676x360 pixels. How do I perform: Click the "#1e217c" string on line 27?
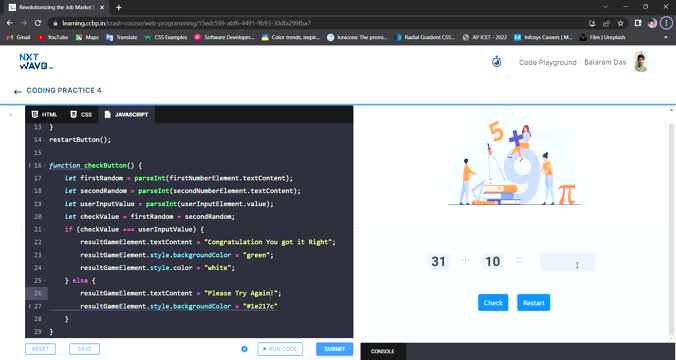click(260, 307)
